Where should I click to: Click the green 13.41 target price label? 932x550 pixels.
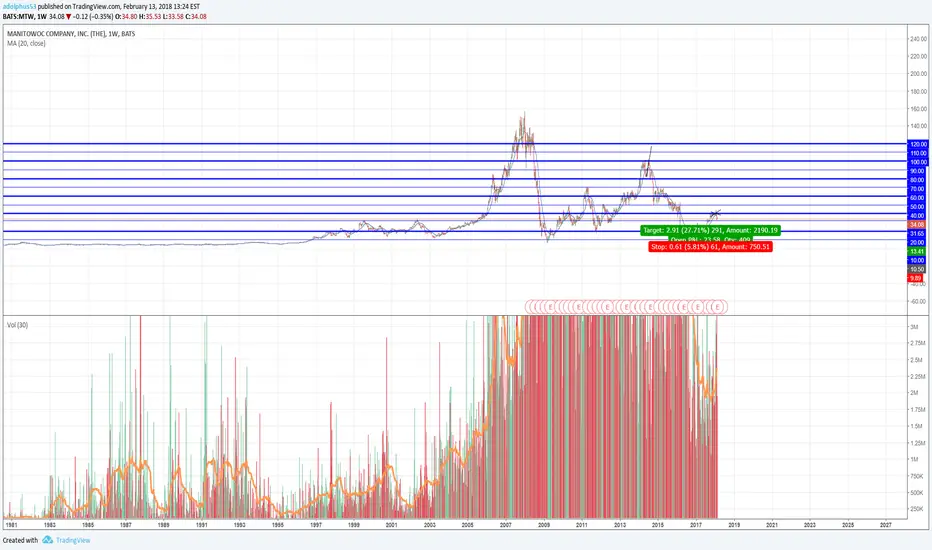pos(918,252)
